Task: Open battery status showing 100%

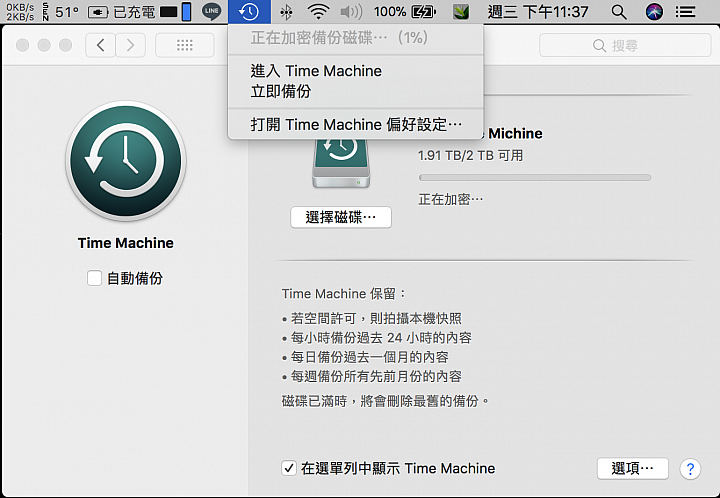Action: [x=405, y=11]
